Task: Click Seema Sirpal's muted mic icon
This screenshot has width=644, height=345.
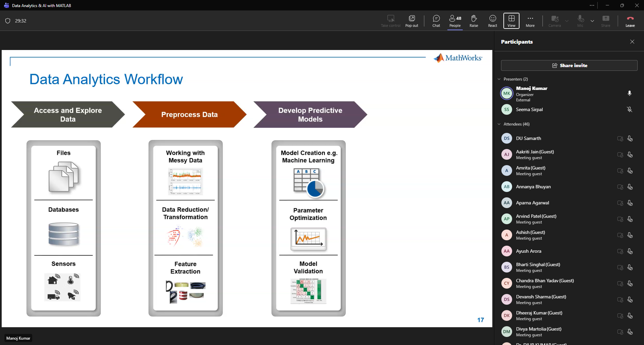Action: 629,109
